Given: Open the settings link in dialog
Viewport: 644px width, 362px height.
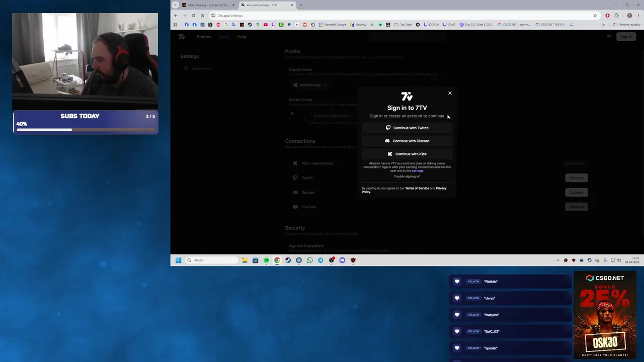Looking at the screenshot, I should point(418,171).
